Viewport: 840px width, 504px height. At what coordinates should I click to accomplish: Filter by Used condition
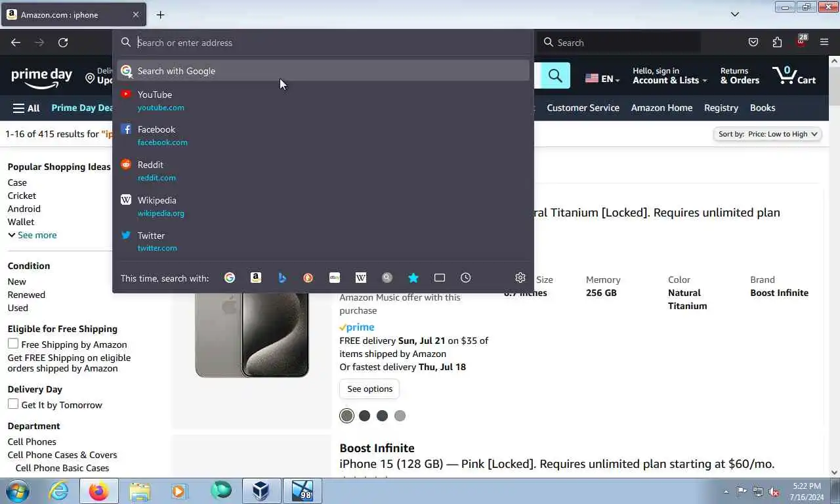18,308
